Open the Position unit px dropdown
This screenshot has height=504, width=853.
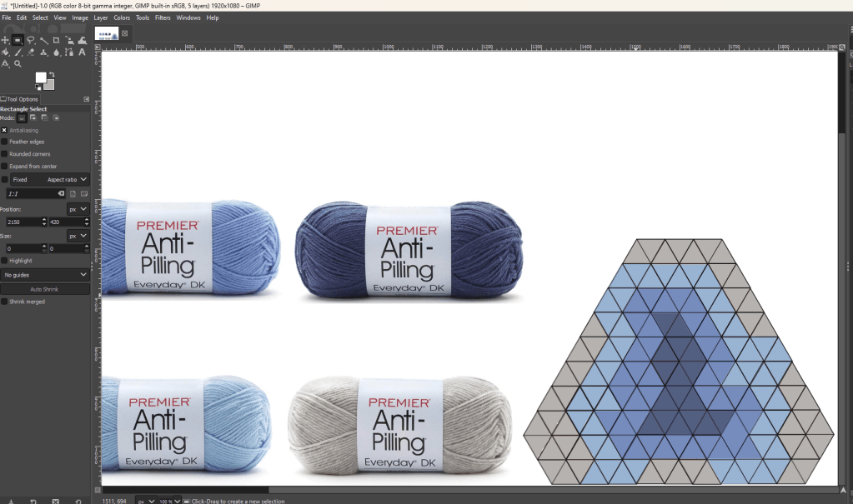click(78, 209)
